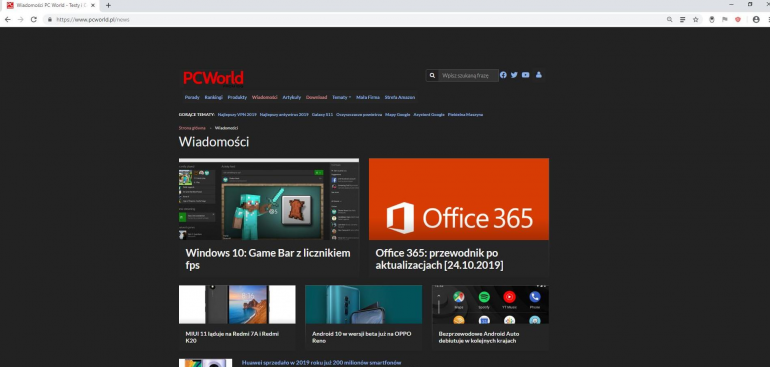This screenshot has width=770, height=367.
Task: Open hot topic Najlepszy antywirus 2019
Action: point(284,114)
